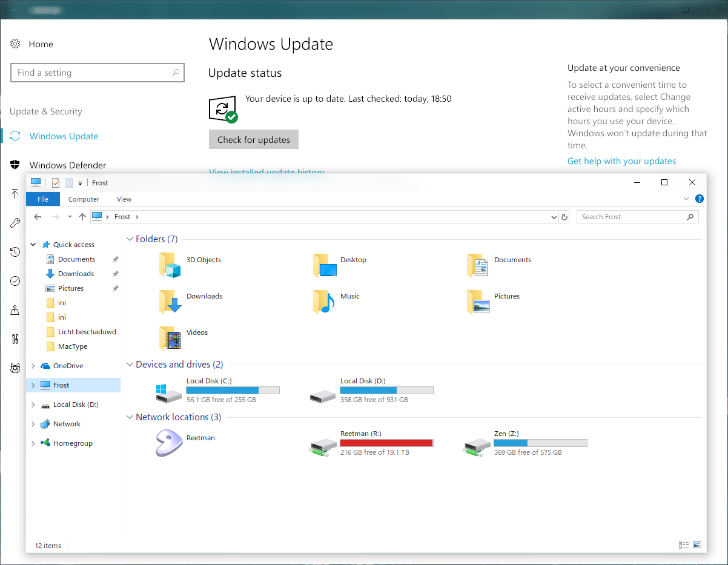Click Local Disk (C:) usage bar
The image size is (728, 565).
tap(233, 391)
